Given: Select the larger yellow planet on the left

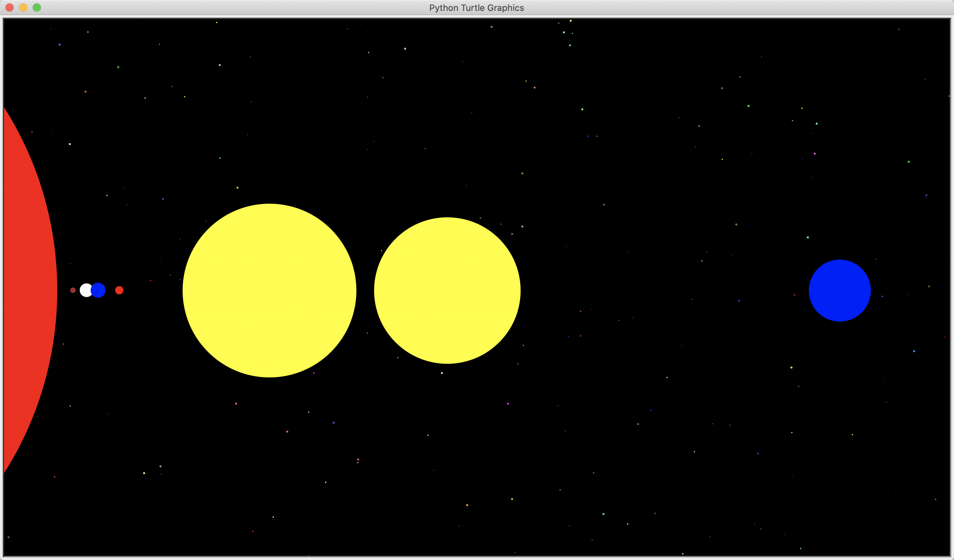Looking at the screenshot, I should pyautogui.click(x=269, y=290).
